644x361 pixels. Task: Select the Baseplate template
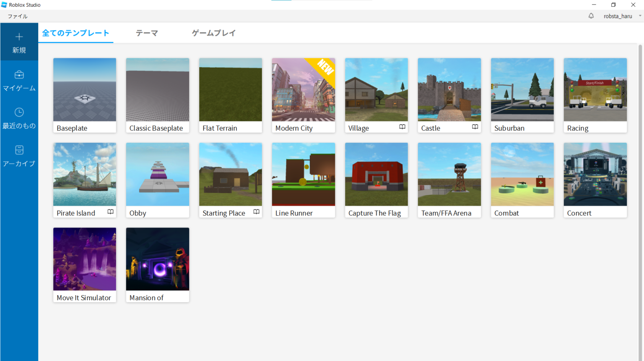pos(84,90)
